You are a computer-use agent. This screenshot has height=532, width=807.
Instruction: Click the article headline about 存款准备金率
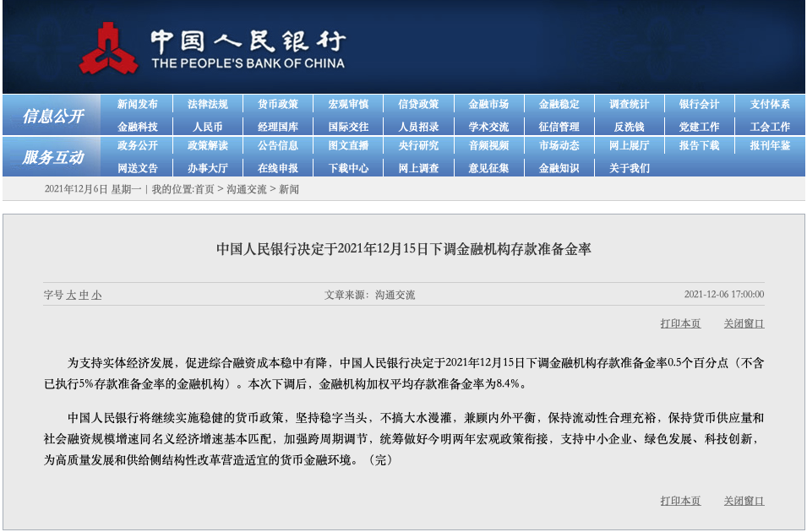click(x=404, y=249)
